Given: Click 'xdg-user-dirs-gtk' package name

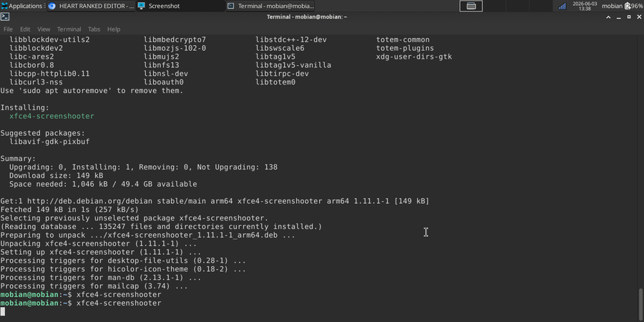Looking at the screenshot, I should click(414, 57).
